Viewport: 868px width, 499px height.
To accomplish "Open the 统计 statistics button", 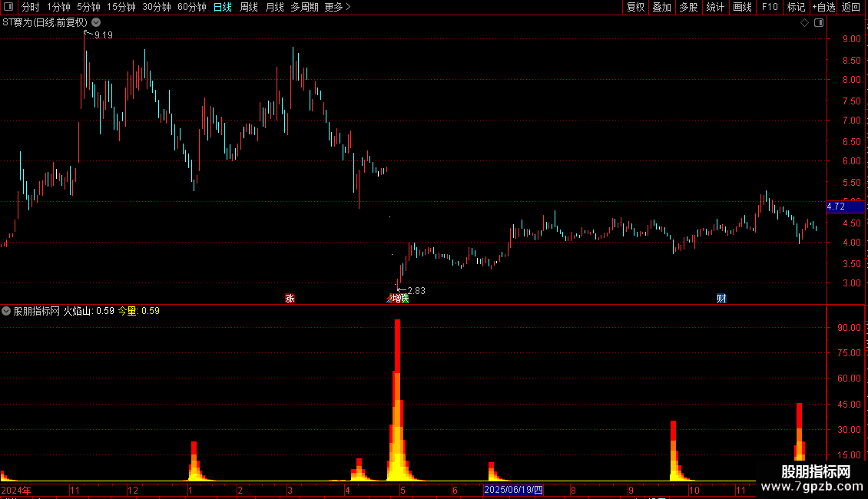I will pos(715,7).
